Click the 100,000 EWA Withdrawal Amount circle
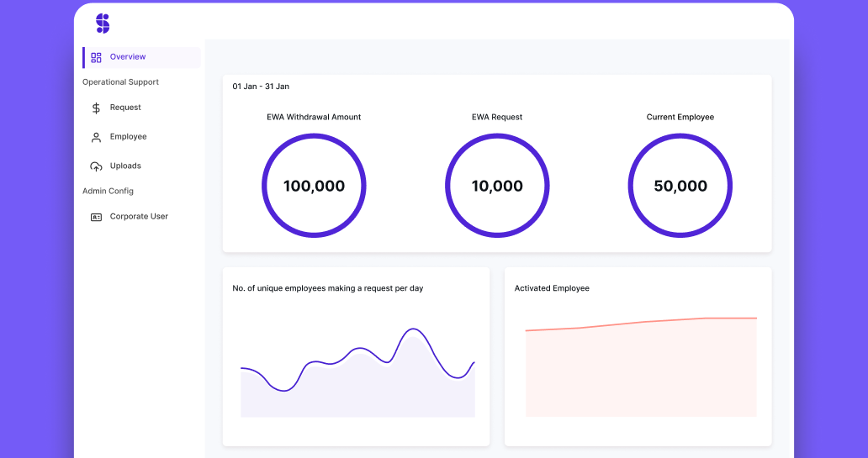The height and width of the screenshot is (458, 868). (314, 186)
